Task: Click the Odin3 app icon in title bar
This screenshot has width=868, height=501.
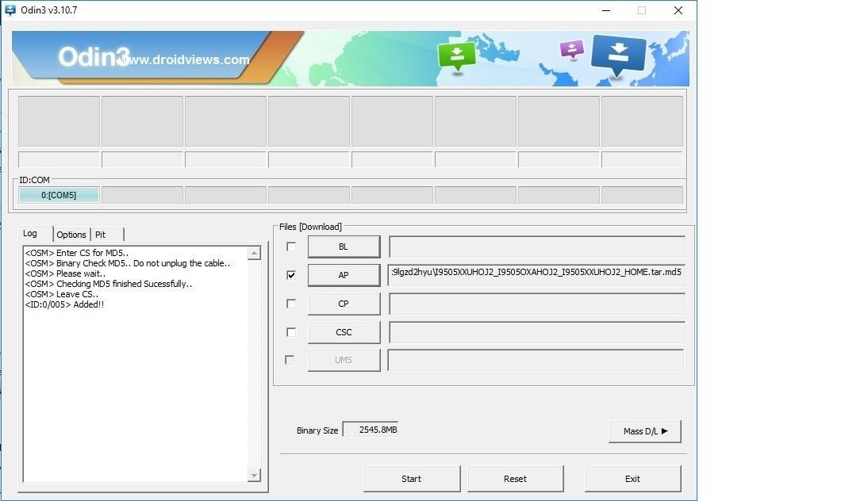Action: click(x=10, y=10)
